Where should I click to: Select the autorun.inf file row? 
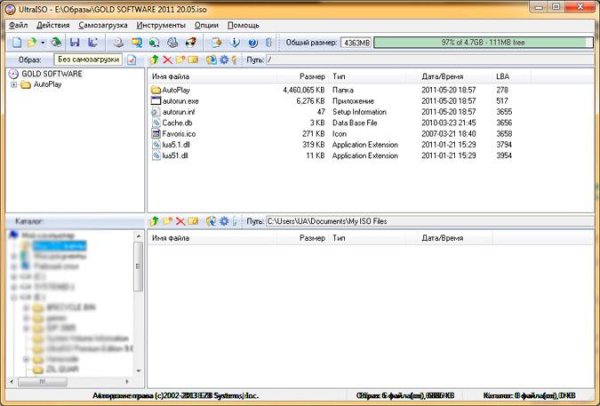(331, 112)
